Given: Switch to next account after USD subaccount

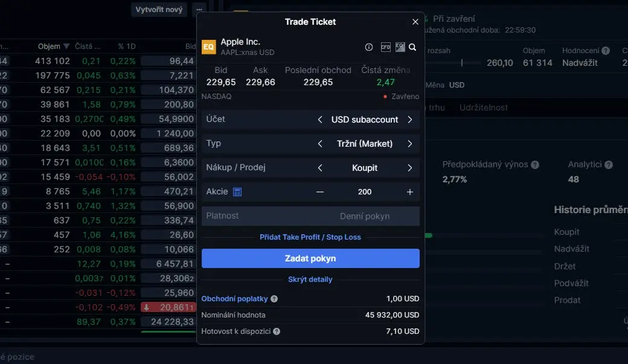Looking at the screenshot, I should [410, 120].
